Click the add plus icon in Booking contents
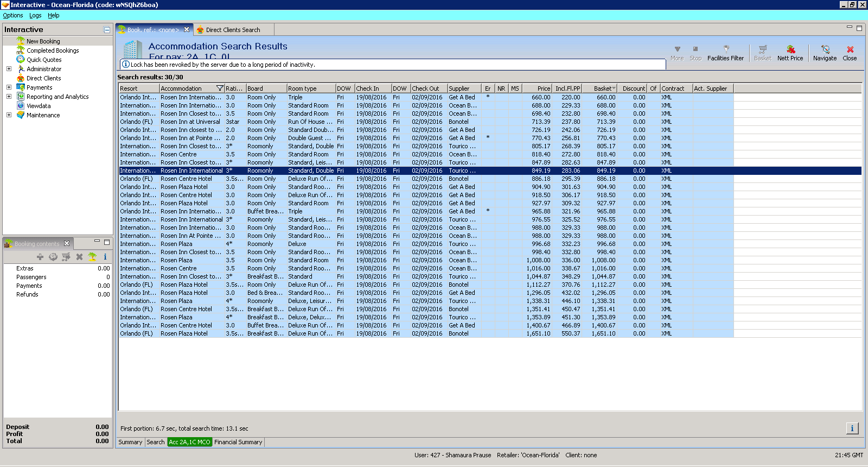 click(x=40, y=257)
